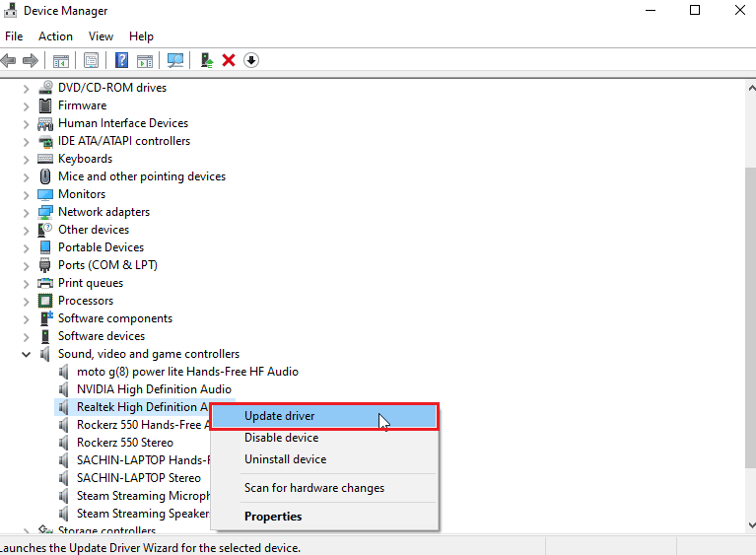Expand the Print queues node
This screenshot has height=555, width=756.
(x=26, y=284)
